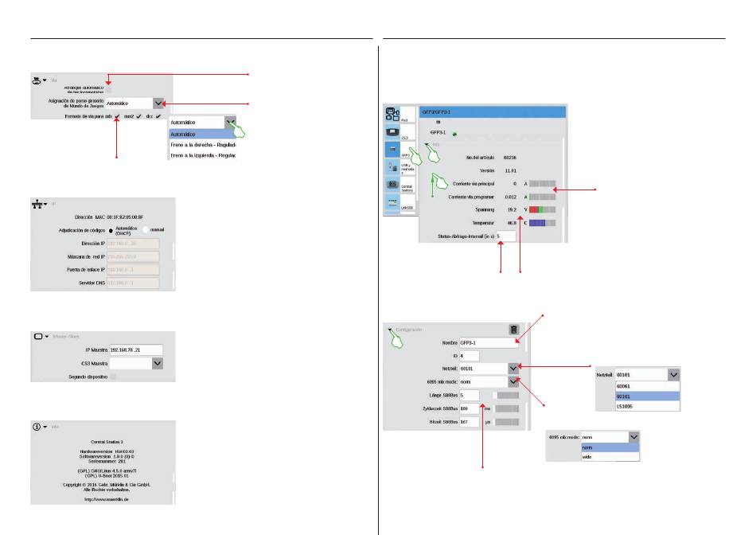Select highlighted 60101 in Netzteil list
This screenshot has width=756, height=535.
(x=648, y=396)
